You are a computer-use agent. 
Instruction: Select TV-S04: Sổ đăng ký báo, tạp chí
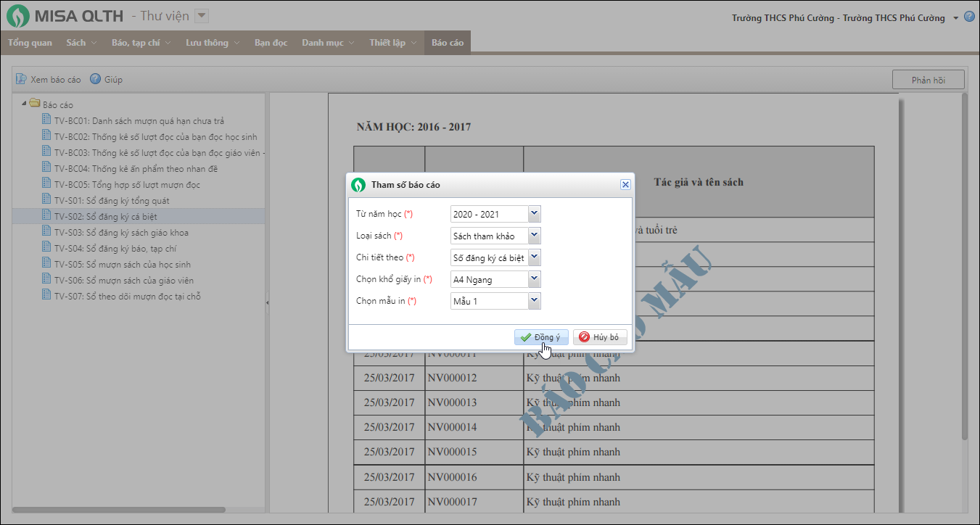coord(115,249)
